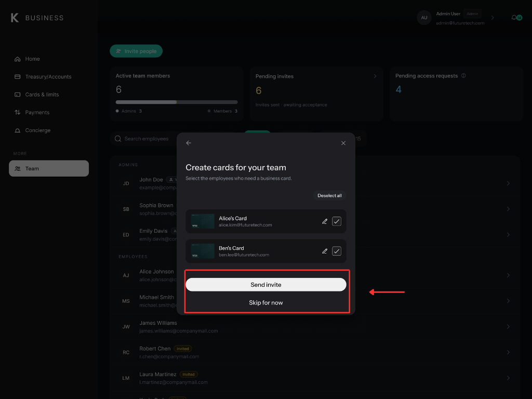Click the Send invite button

tap(266, 285)
